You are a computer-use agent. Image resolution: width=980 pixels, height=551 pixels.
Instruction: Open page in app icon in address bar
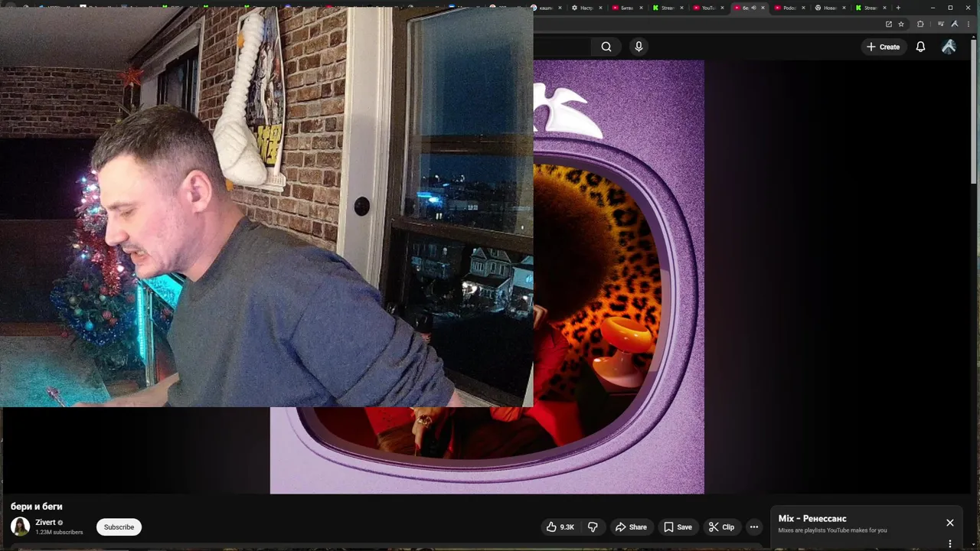pos(888,24)
